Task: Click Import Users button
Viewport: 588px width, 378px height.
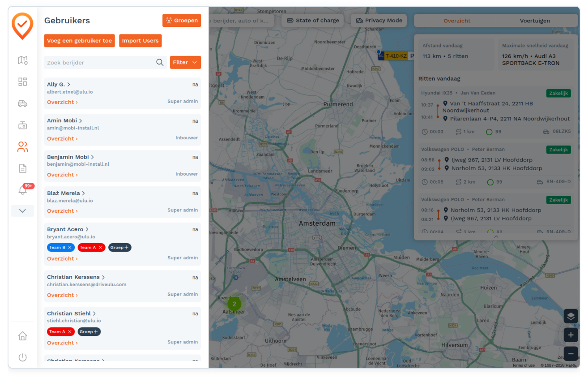Action: click(140, 41)
